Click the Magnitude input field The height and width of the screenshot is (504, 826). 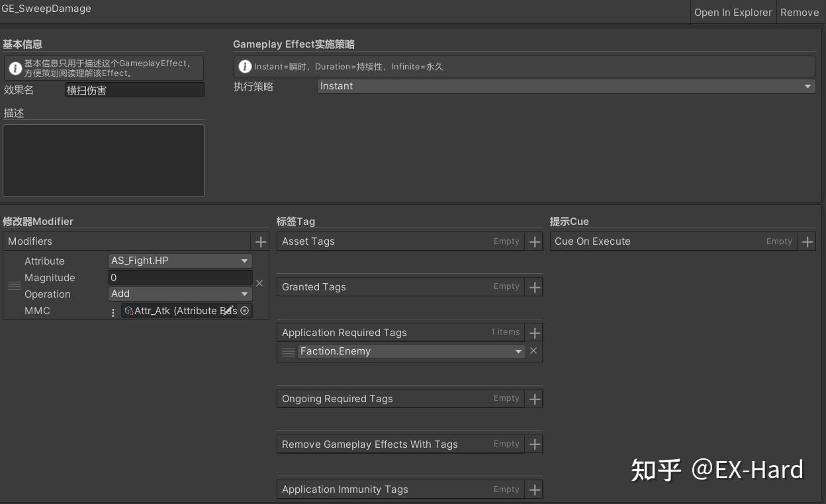[x=179, y=277]
